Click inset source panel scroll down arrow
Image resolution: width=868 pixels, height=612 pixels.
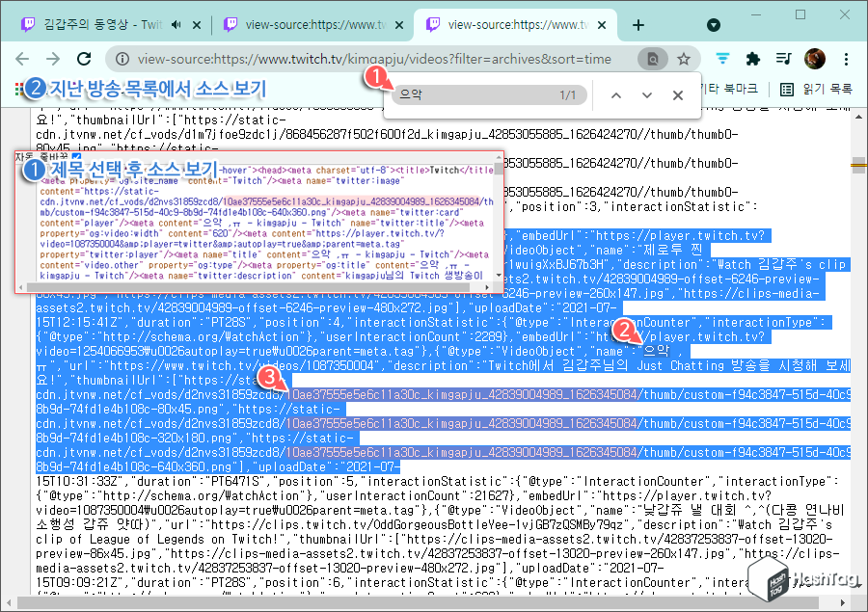click(499, 275)
